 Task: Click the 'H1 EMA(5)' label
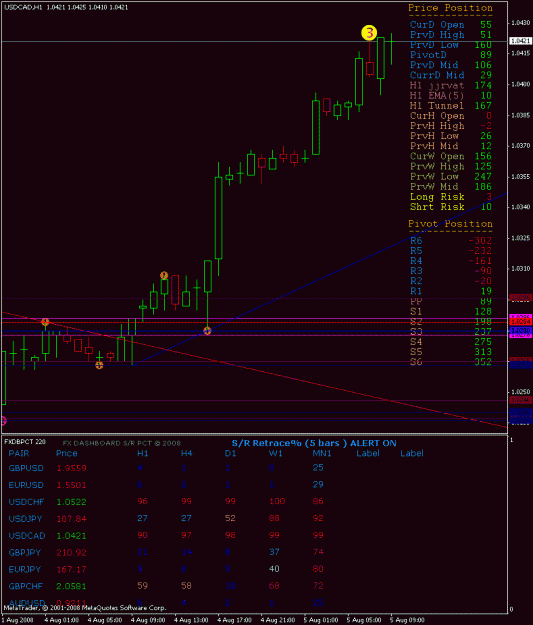[437, 96]
